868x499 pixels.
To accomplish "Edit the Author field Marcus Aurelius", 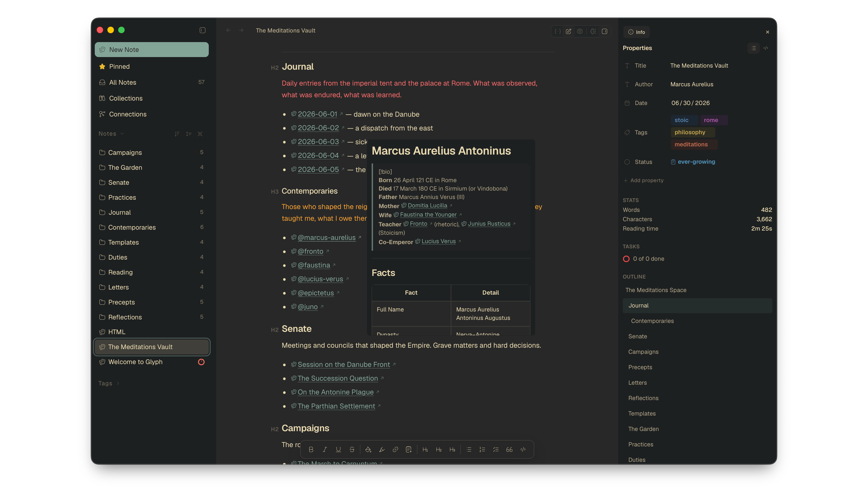I will (x=692, y=84).
